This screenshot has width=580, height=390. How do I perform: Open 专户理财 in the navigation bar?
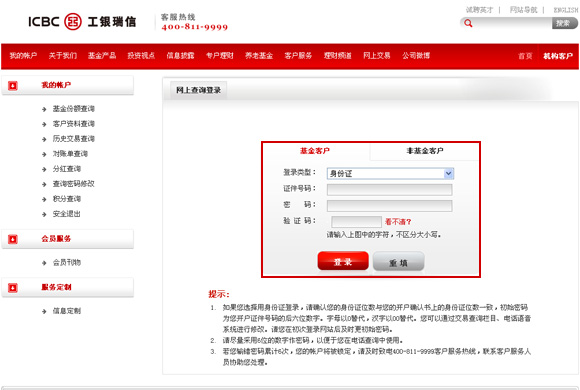220,56
